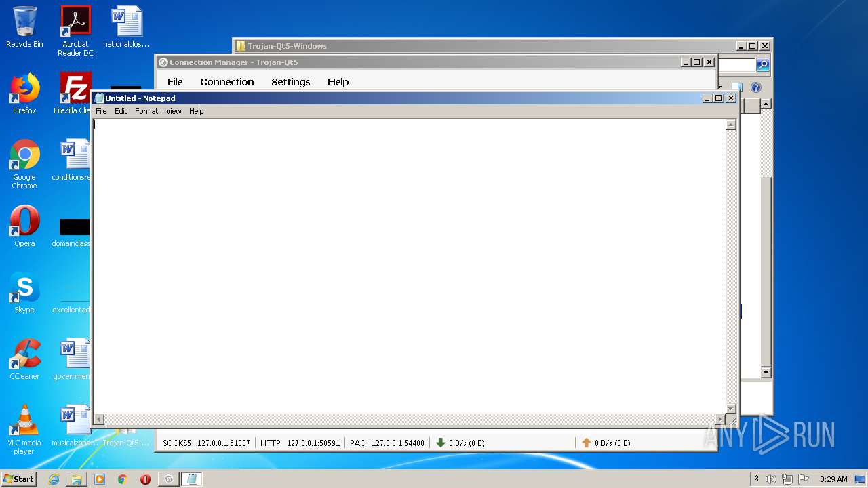868x488 pixels.
Task: Click the Explorer search magnifier button
Action: [763, 65]
